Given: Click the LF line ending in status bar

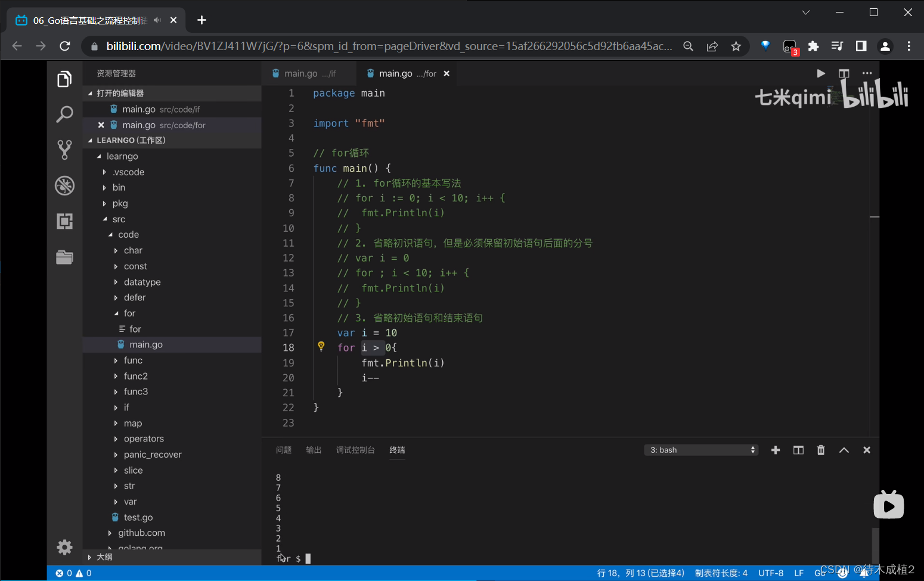Looking at the screenshot, I should pyautogui.click(x=799, y=573).
